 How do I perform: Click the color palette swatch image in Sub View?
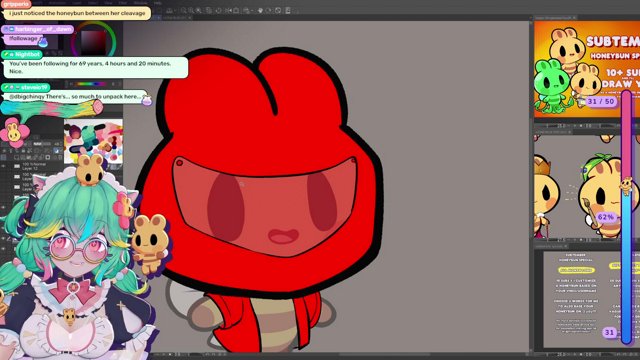[x=93, y=140]
